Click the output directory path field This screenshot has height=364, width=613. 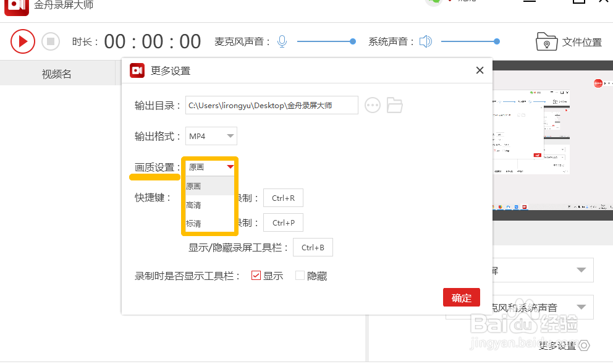point(272,105)
